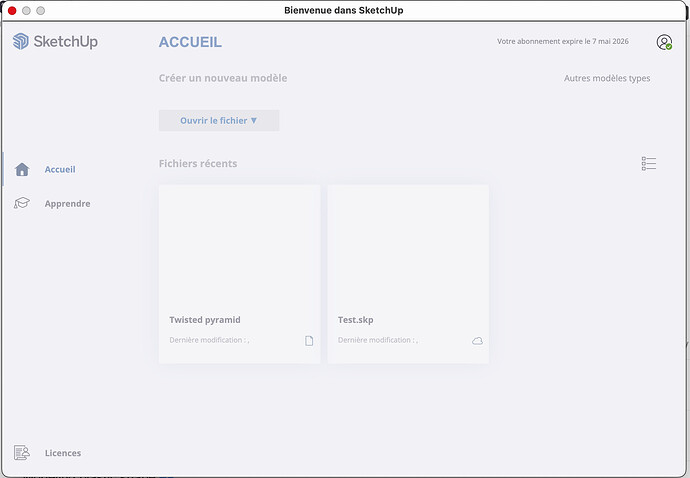Image resolution: width=690 pixels, height=478 pixels.
Task: Click the subscription expiry notice text
Action: click(x=563, y=41)
